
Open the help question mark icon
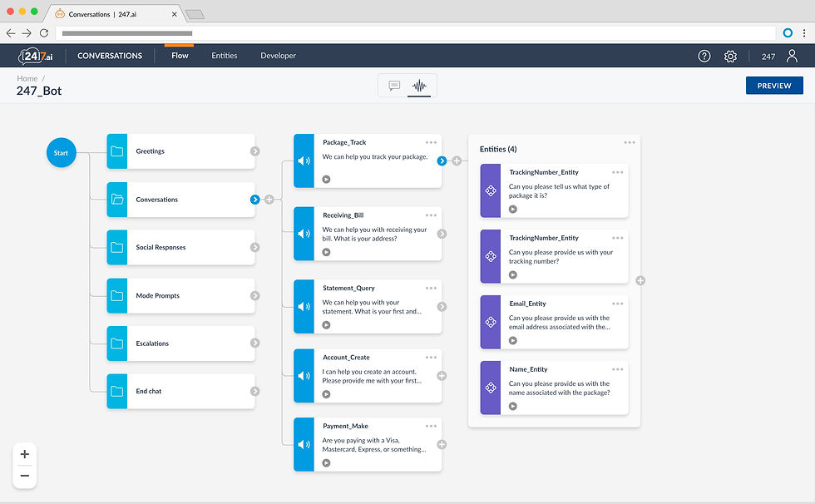[704, 56]
